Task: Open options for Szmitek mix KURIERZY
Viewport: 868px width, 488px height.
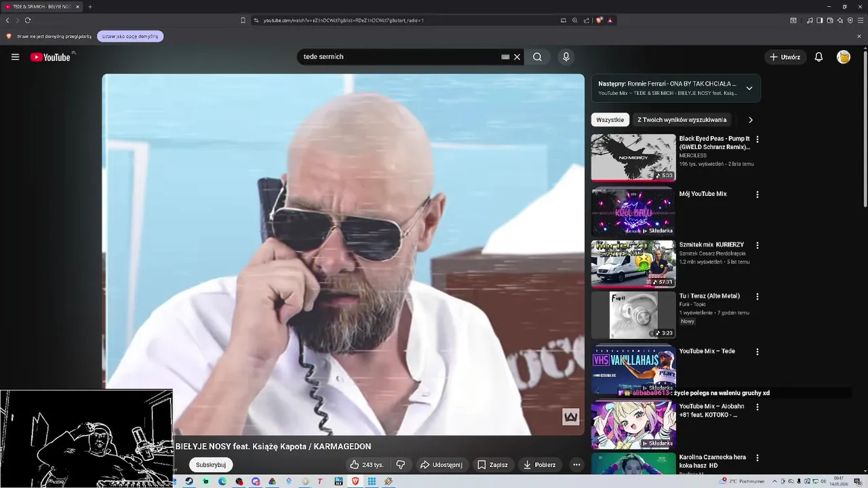Action: [x=757, y=245]
